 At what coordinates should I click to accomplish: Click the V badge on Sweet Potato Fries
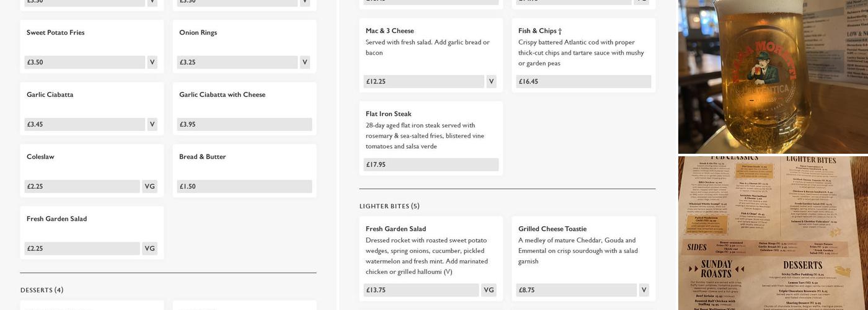[152, 63]
